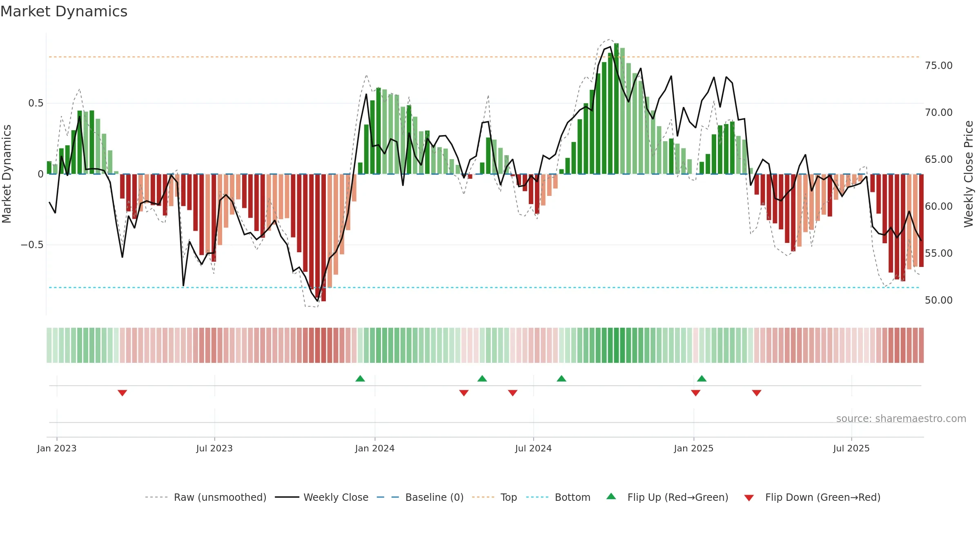Click the red down-triangle icon in the legend
The width and height of the screenshot is (980, 551).
749,498
